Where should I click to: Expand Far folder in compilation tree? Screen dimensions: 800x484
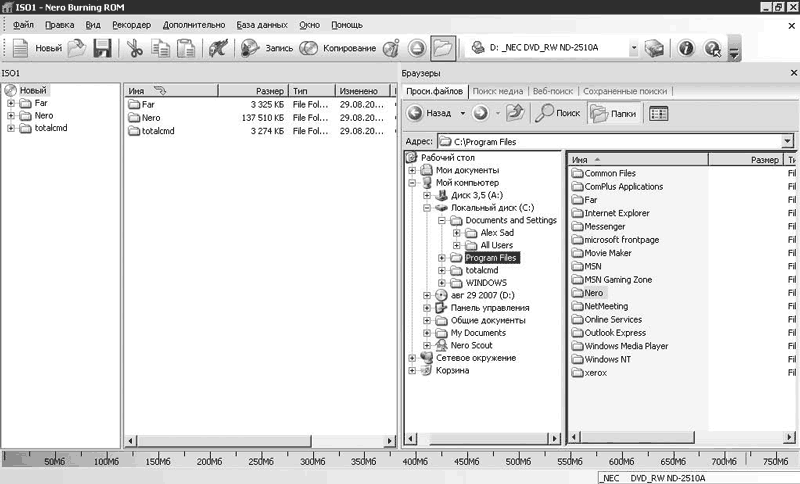pyautogui.click(x=11, y=103)
